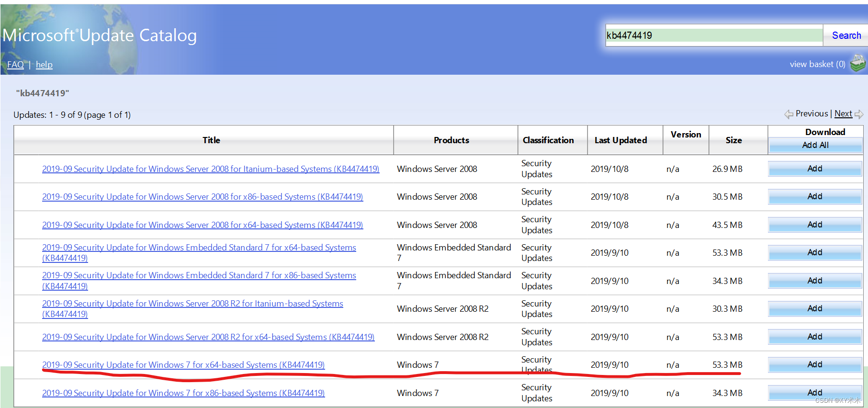
Task: Click the view basket icon
Action: click(858, 64)
